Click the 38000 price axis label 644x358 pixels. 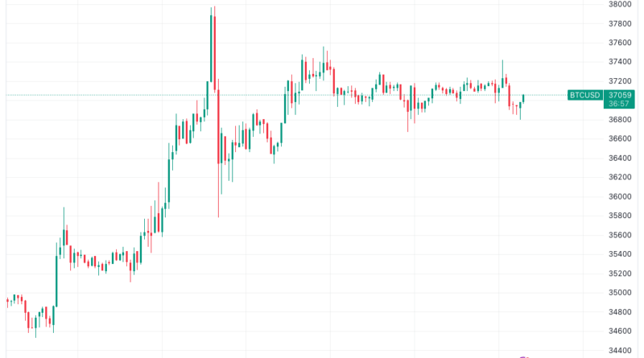pyautogui.click(x=619, y=4)
